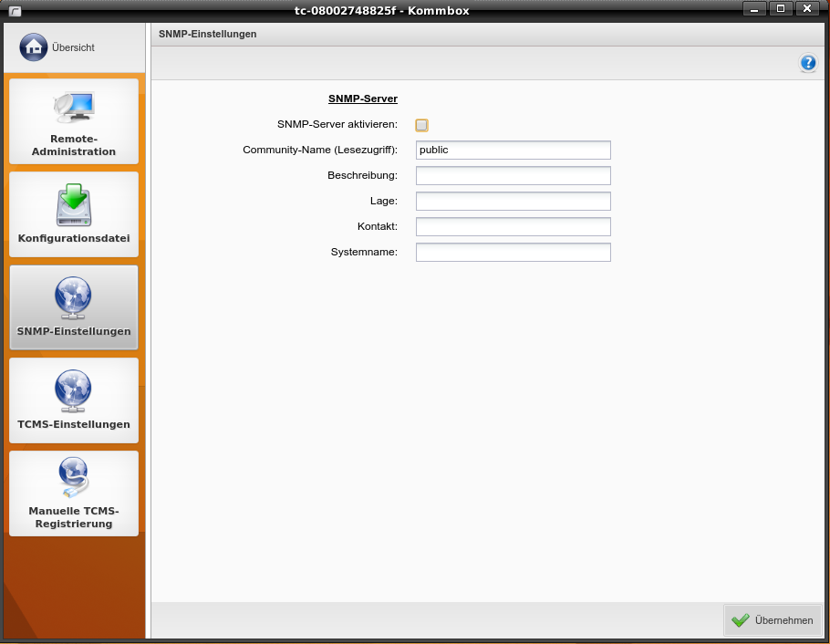Screen dimensions: 830x644
Task: Click the 'Lage:' label
Action: pyautogui.click(x=384, y=201)
